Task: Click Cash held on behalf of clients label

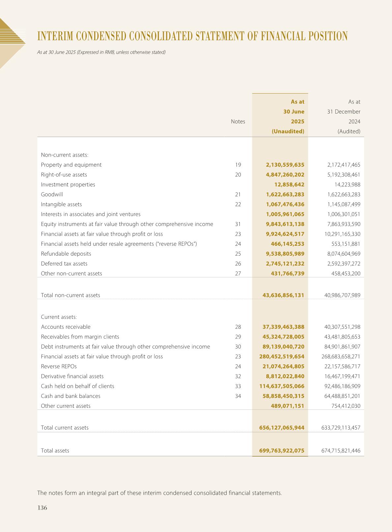Action: click(x=77, y=386)
